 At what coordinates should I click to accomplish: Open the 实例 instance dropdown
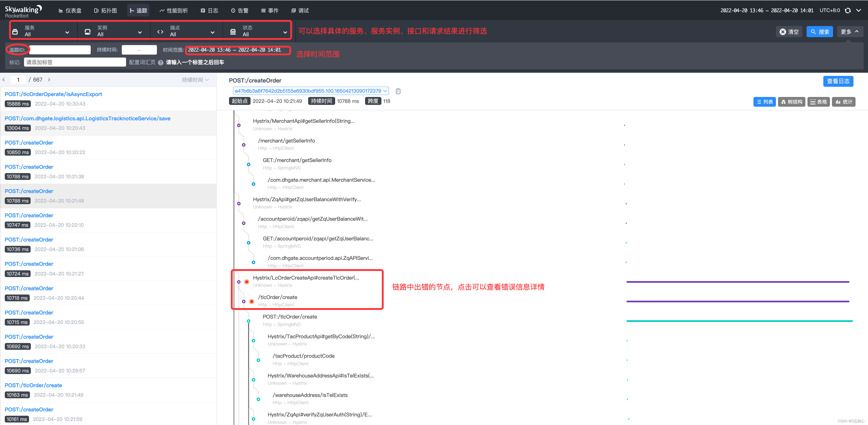click(x=114, y=31)
